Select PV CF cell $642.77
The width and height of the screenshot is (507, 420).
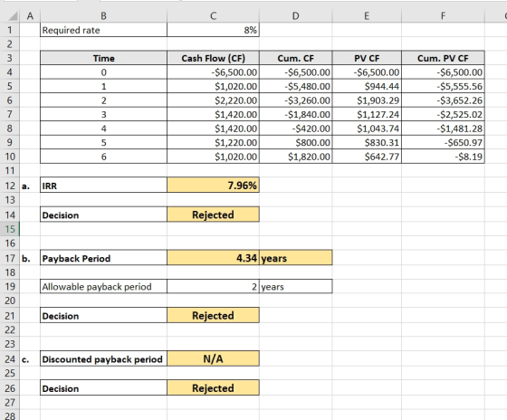(367, 157)
